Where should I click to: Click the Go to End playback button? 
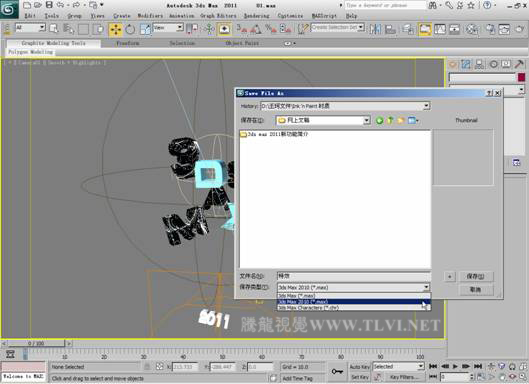point(478,366)
